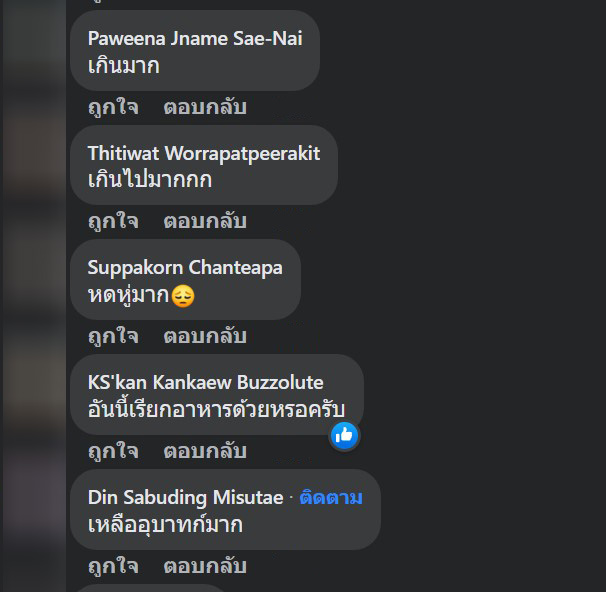Open Din Sabuding Misutae's profile
Viewport: 606px width, 592px height.
pos(186,497)
